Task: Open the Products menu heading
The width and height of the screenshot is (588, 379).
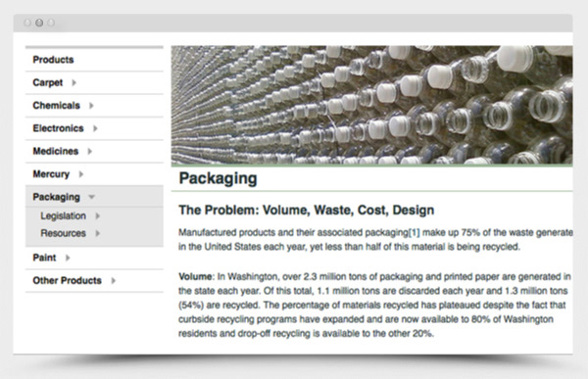Action: [53, 60]
